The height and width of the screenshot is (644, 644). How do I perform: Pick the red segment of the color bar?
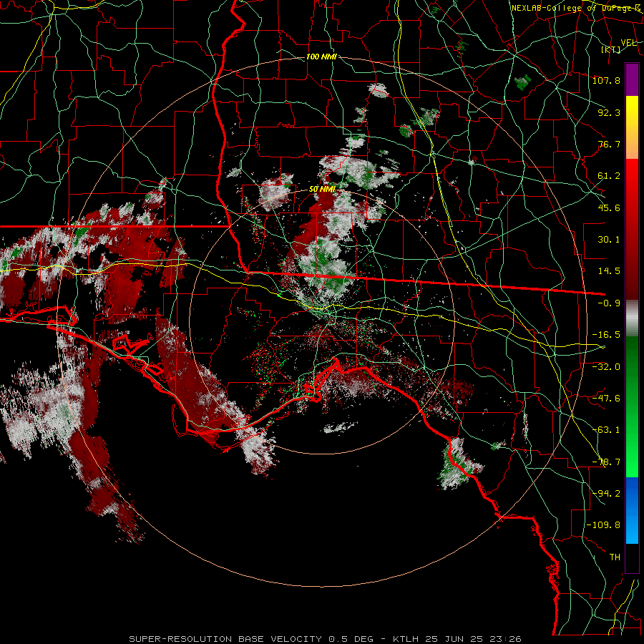coord(632,229)
